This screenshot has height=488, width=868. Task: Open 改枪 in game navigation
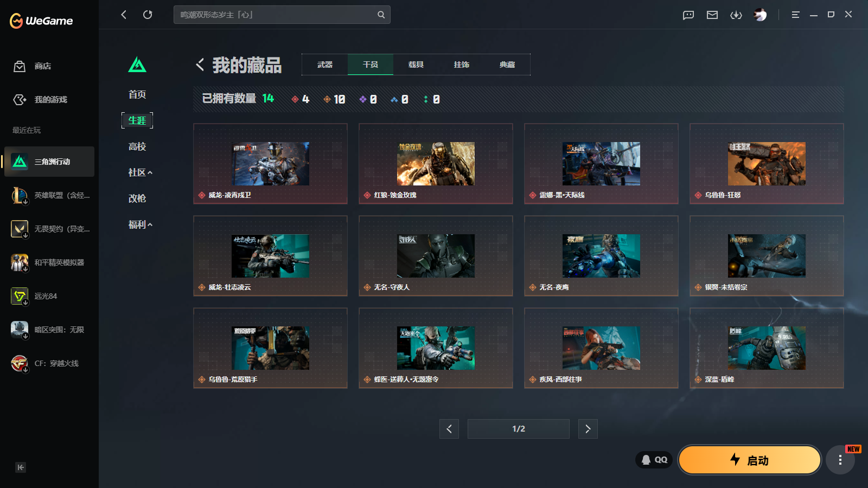137,198
